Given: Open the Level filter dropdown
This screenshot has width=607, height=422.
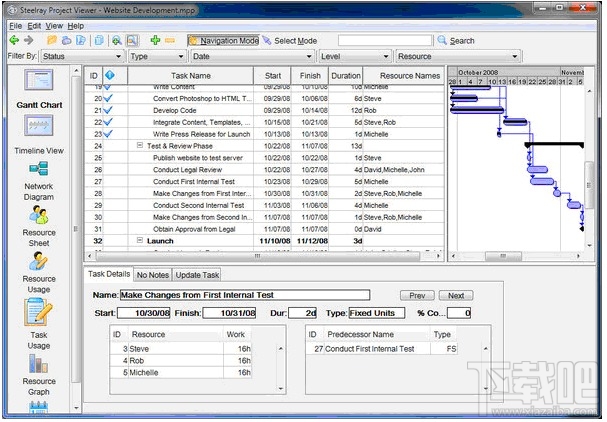Looking at the screenshot, I should click(355, 57).
